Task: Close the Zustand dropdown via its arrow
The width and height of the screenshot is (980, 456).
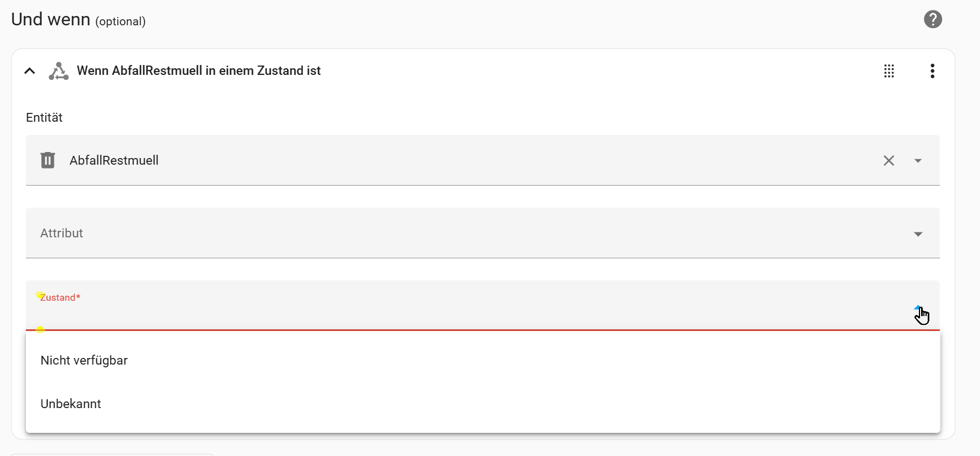Action: [918, 308]
